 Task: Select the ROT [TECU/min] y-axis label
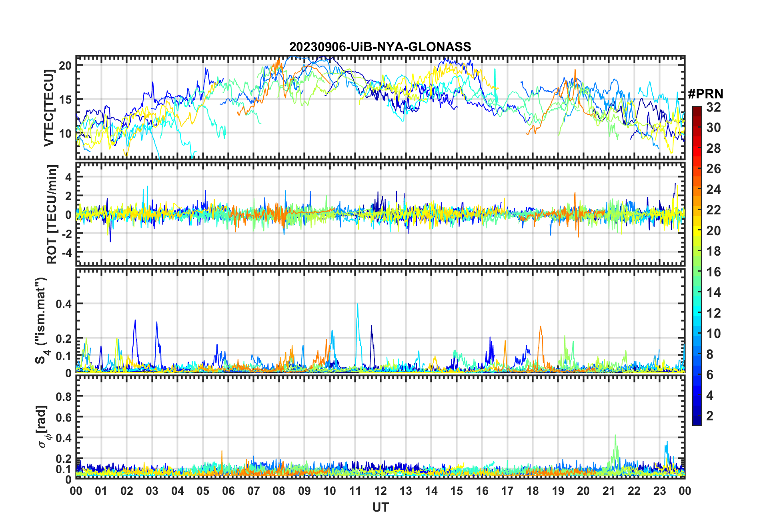click(x=52, y=214)
